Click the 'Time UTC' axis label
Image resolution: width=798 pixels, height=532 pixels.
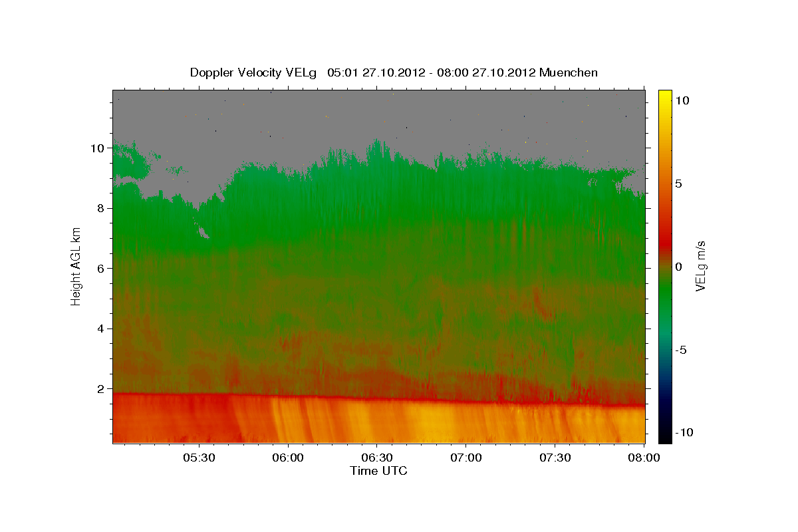[378, 471]
